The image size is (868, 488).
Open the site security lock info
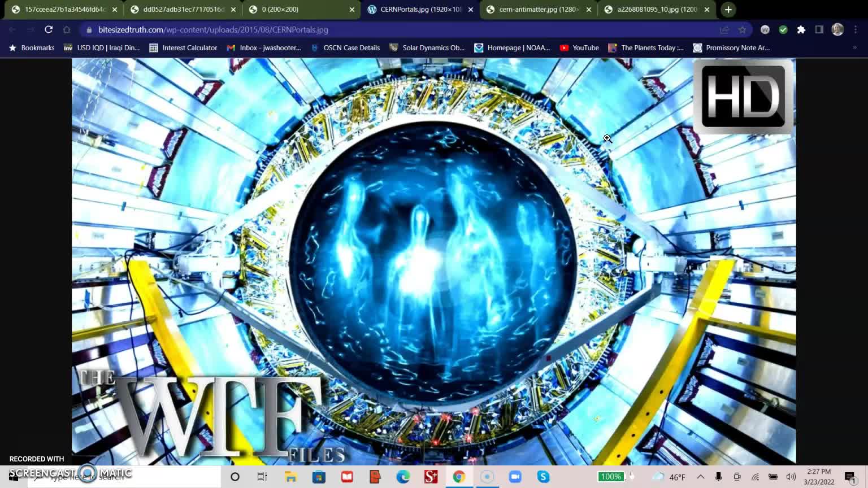pos(89,29)
